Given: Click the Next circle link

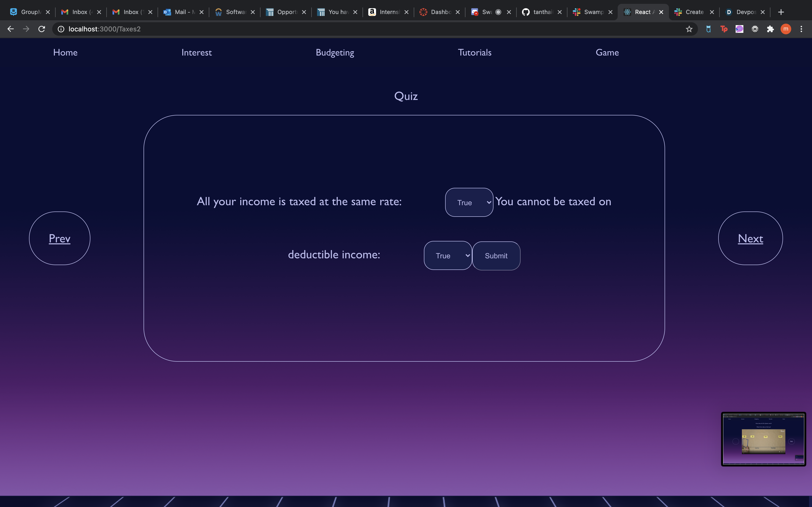Looking at the screenshot, I should [750, 239].
